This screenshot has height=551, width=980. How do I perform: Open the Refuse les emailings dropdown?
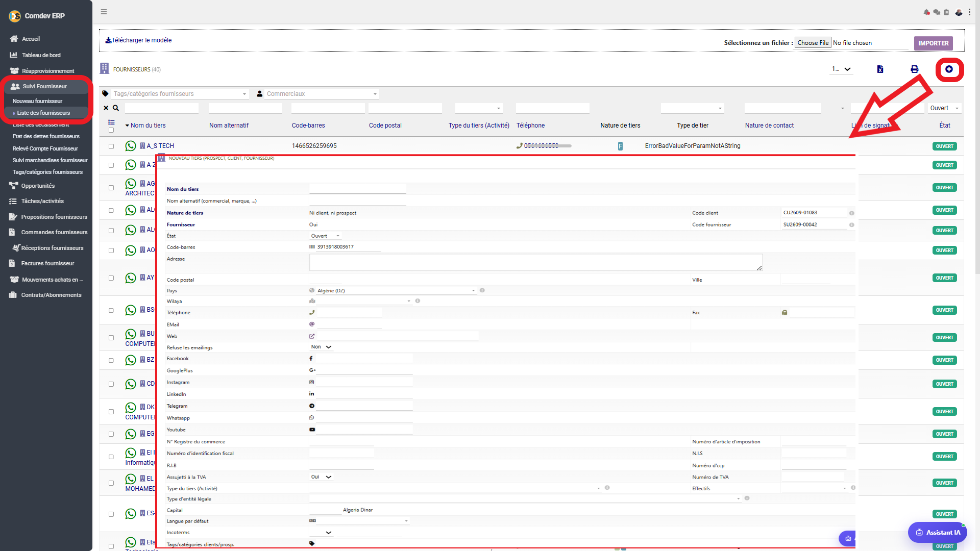(x=322, y=347)
